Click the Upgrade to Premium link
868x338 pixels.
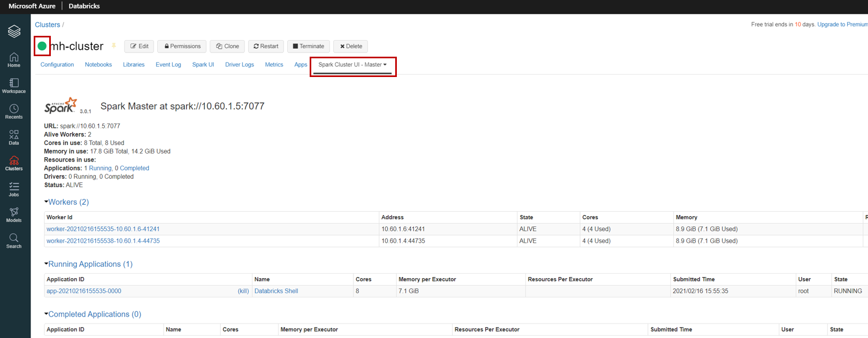(x=842, y=25)
